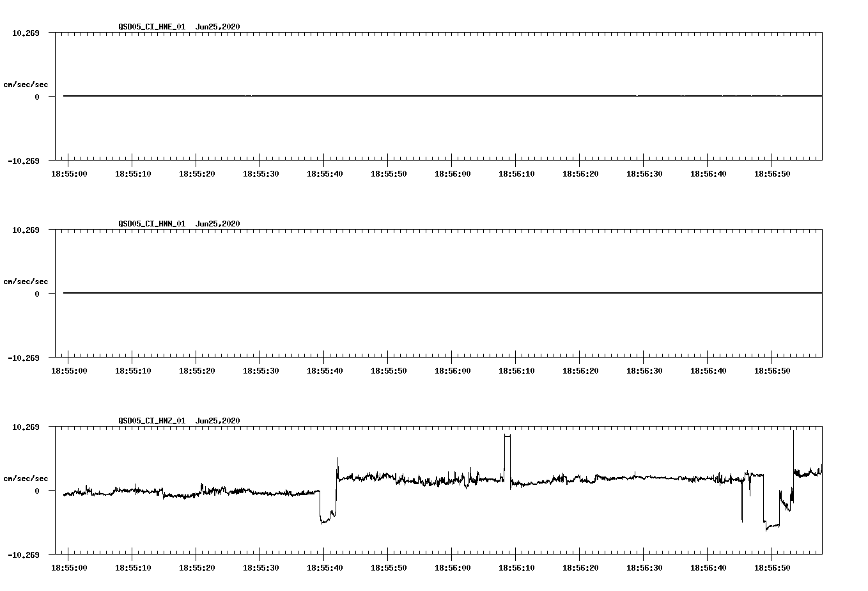Click 18:56:20 time label under HNZ plot
The height and width of the screenshot is (591, 868).
[580, 568]
